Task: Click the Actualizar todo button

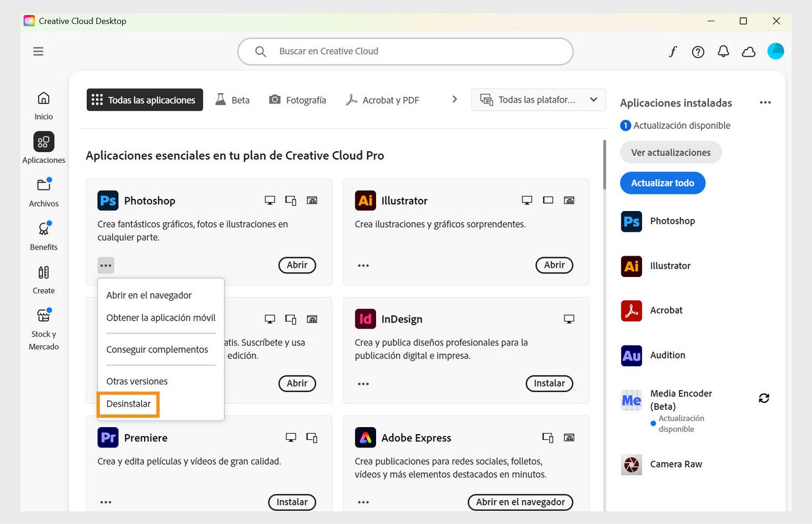Action: [662, 183]
